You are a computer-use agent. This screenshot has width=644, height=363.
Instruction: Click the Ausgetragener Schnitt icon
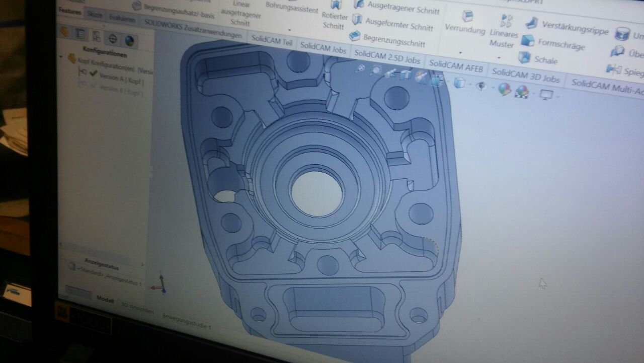click(x=359, y=4)
